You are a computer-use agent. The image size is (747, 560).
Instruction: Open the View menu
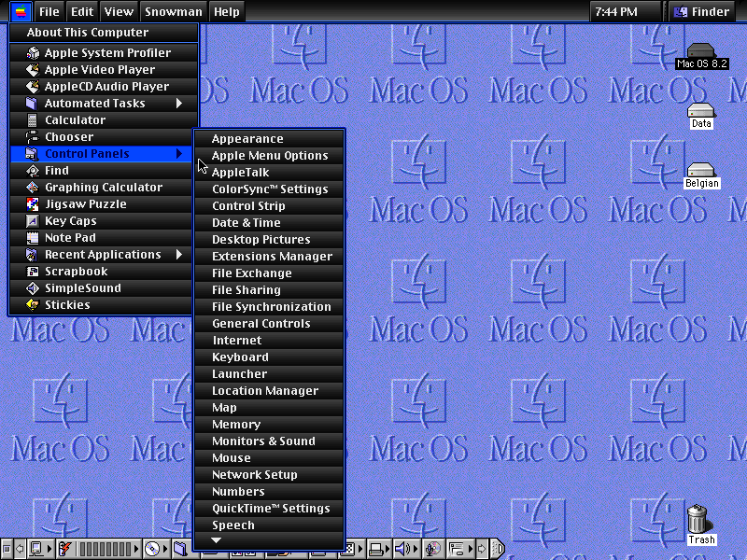[119, 11]
